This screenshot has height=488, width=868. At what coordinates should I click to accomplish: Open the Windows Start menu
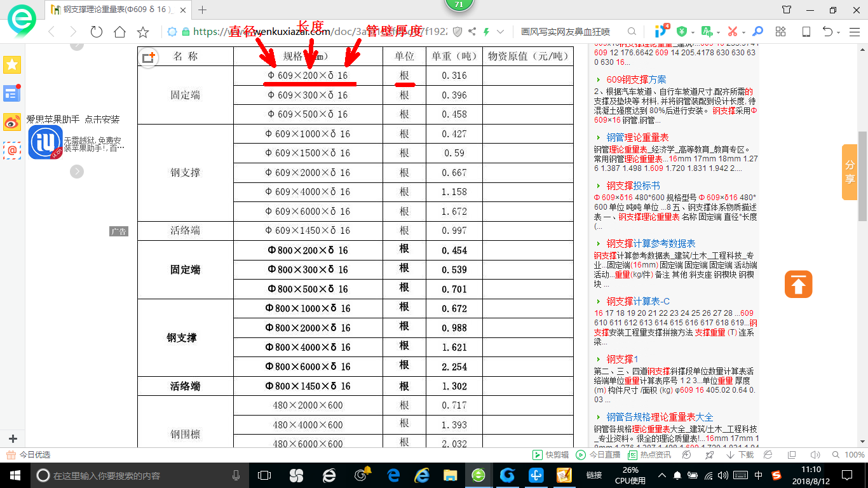coord(15,475)
